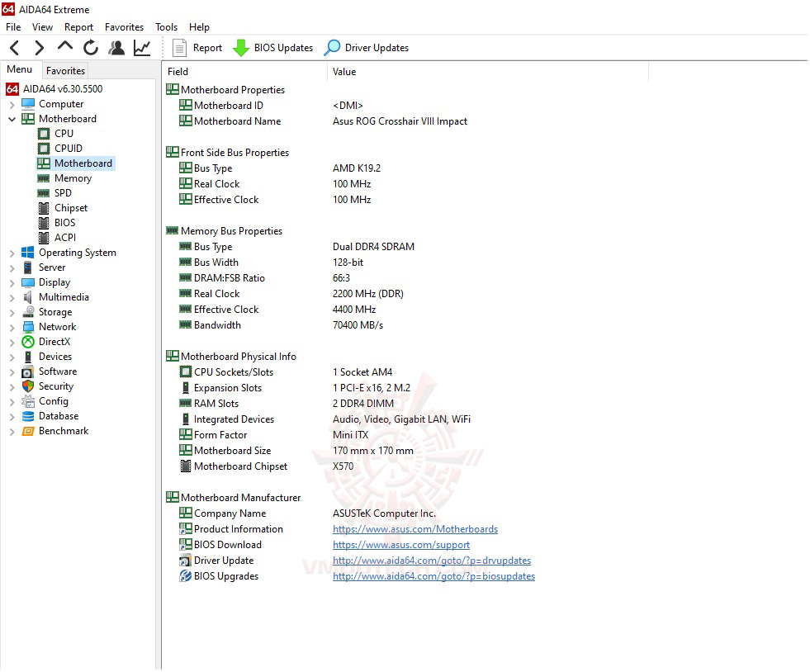Open Driver Updates from the toolbar
810x672 pixels.
point(367,48)
